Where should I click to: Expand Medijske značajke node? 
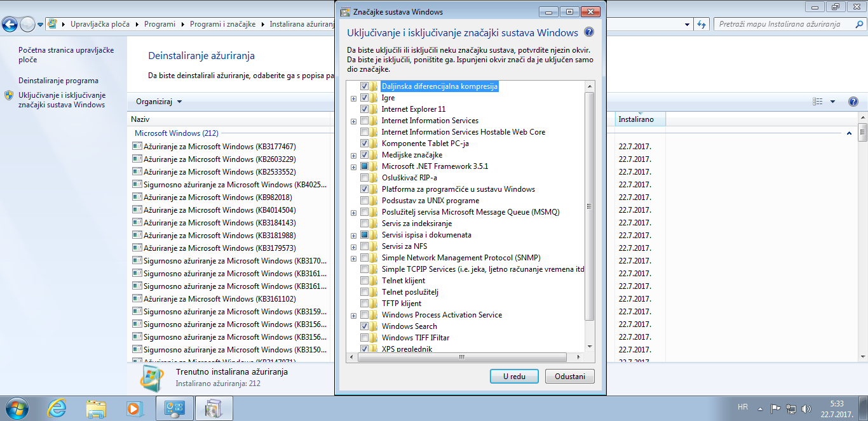[x=353, y=156]
